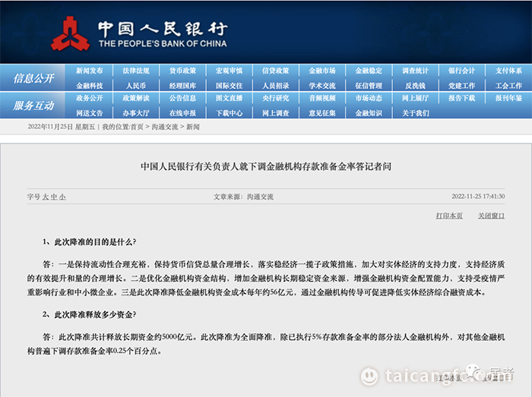Open 经理国库 navigation item
532x397 pixels.
182,86
